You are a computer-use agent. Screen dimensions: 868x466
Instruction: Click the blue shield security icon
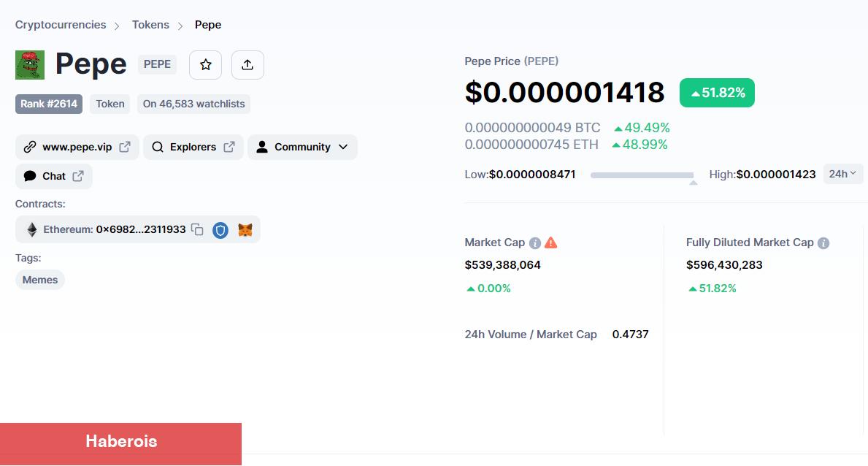point(220,230)
